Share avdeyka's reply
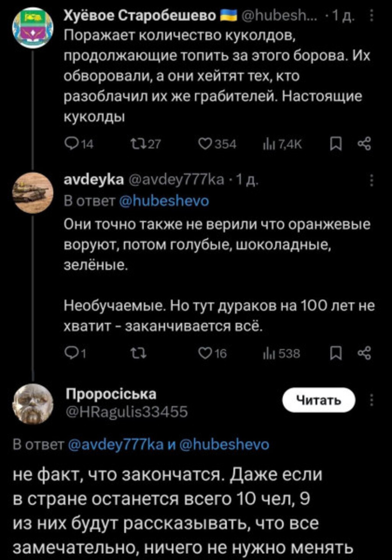 click(x=364, y=353)
